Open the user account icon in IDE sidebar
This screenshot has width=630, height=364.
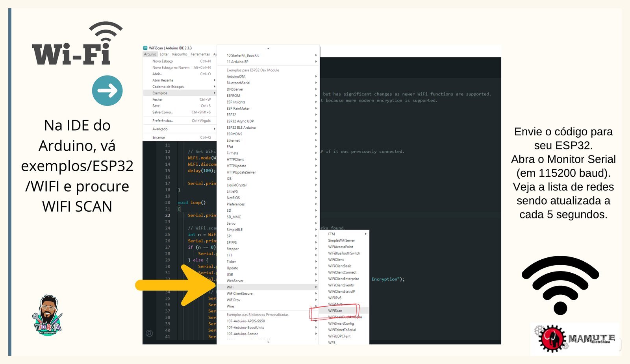coord(149,333)
